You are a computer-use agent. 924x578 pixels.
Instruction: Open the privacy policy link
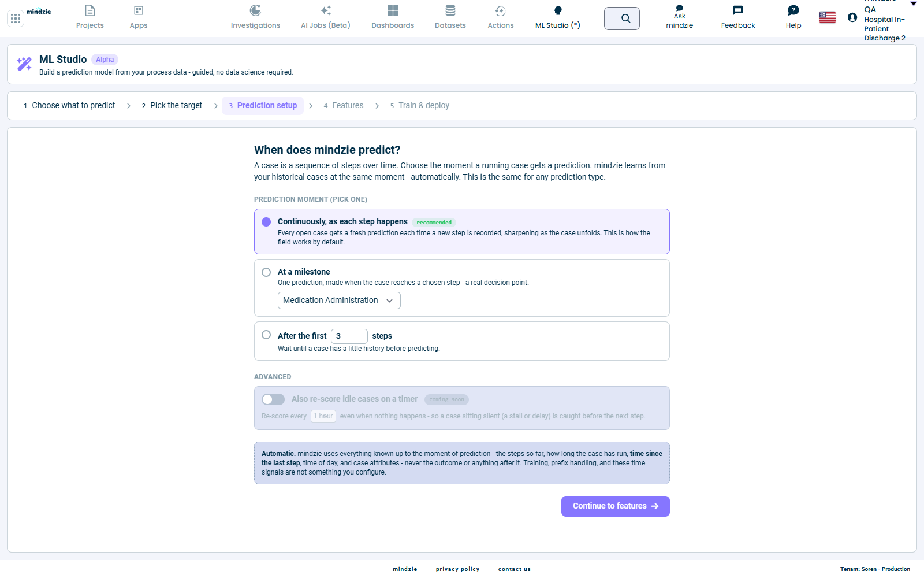[458, 569]
